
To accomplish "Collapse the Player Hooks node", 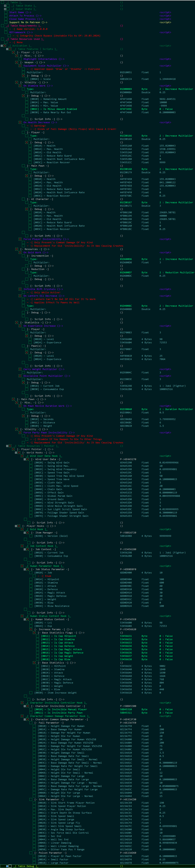I will point(16,526).
